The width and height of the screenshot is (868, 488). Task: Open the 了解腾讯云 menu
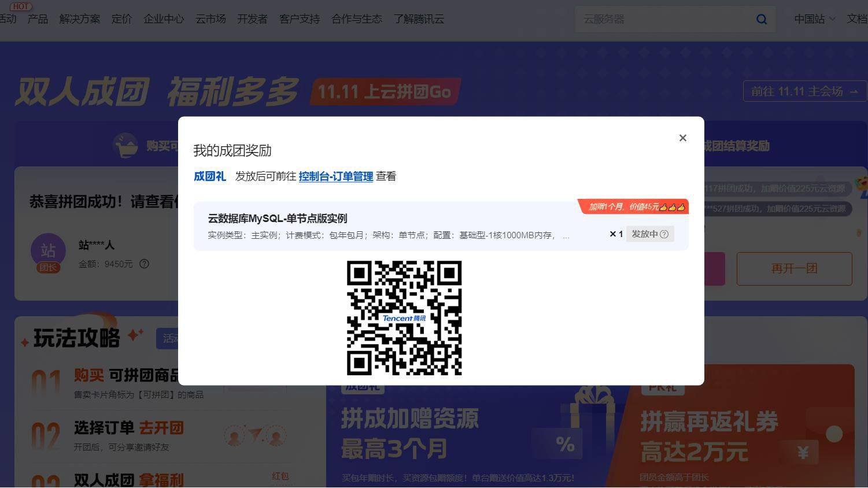pos(419,19)
